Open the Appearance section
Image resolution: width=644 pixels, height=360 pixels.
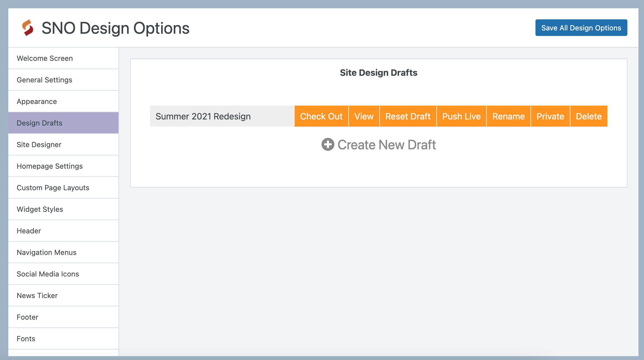click(x=63, y=101)
